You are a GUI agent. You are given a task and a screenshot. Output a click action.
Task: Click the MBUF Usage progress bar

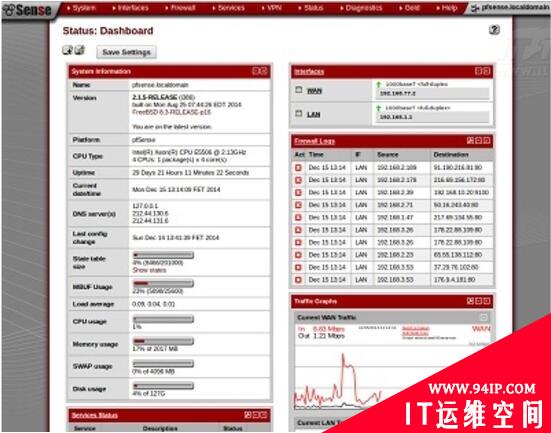(163, 283)
